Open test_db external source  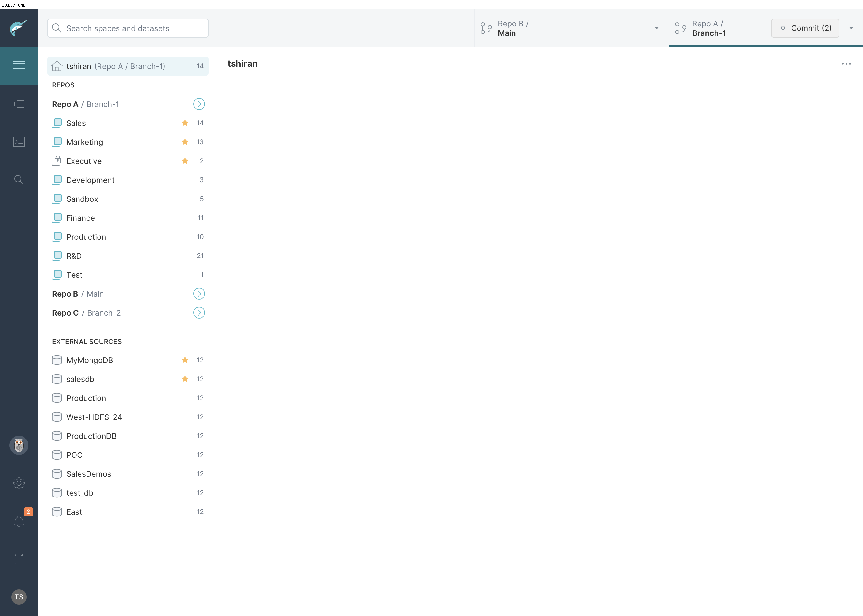128,493
